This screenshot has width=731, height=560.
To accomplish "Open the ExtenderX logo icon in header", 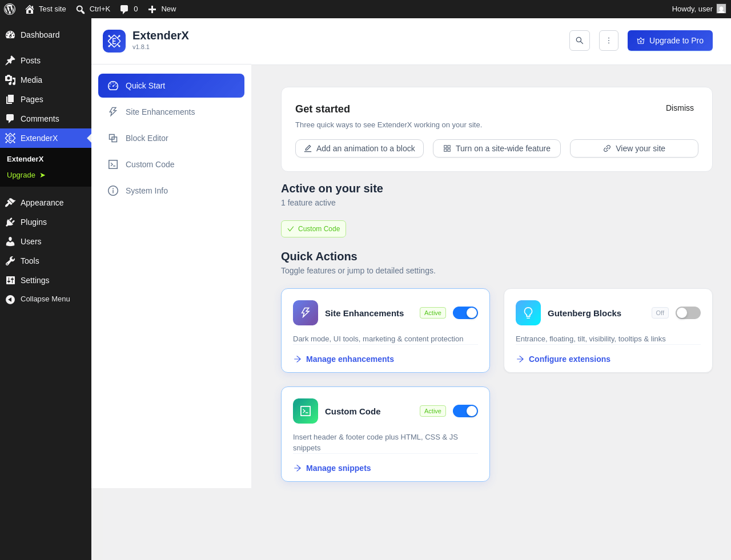I will pyautogui.click(x=114, y=41).
